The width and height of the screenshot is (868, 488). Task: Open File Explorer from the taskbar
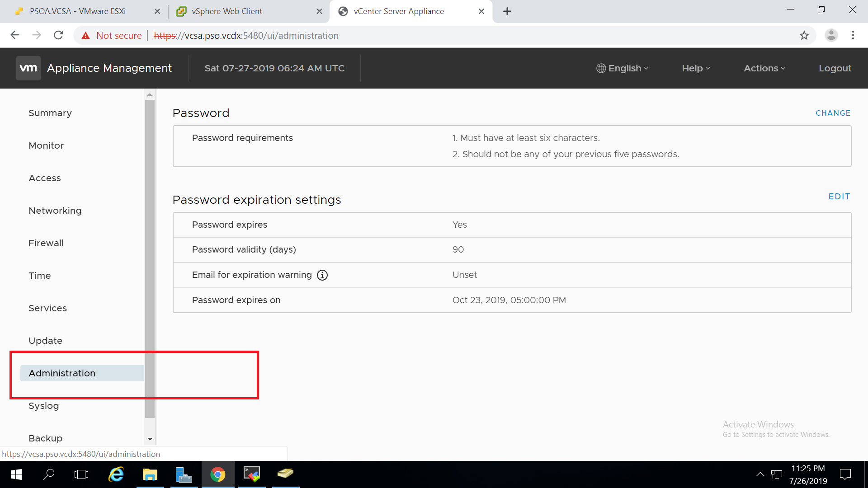[150, 474]
